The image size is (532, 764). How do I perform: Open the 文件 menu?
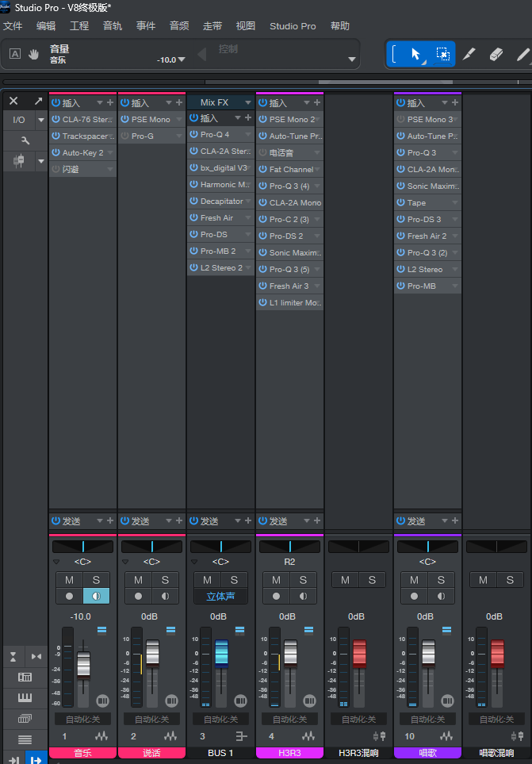point(13,26)
